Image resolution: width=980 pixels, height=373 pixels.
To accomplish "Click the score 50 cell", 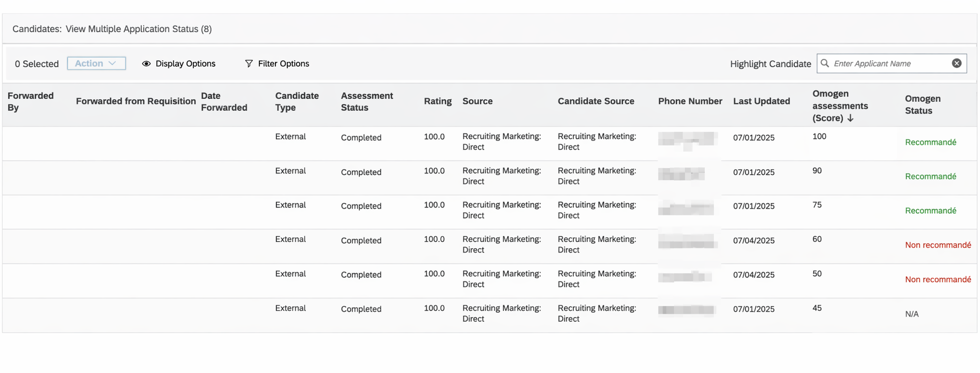I will 817,274.
